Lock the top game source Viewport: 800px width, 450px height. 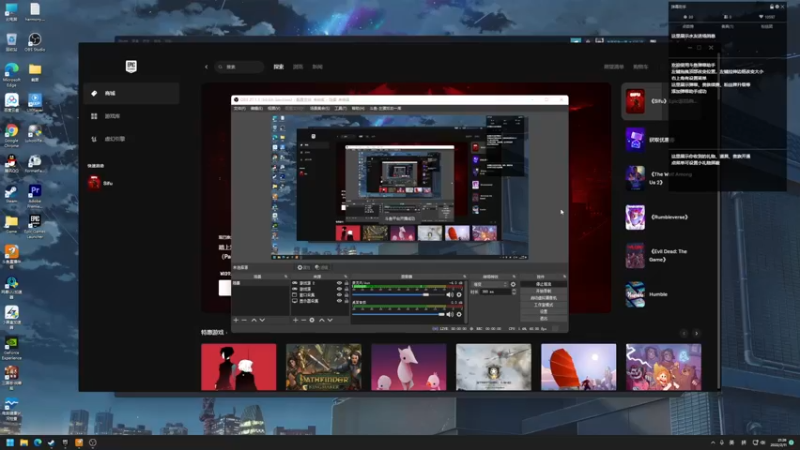[x=346, y=283]
